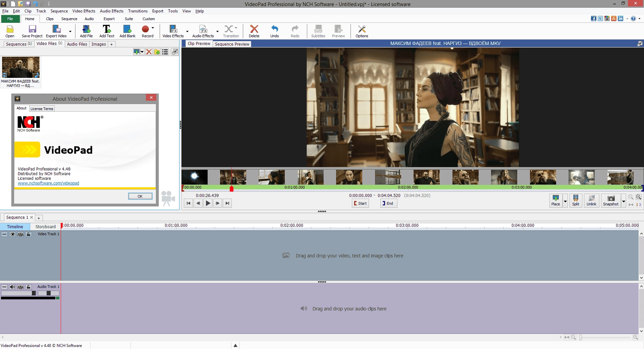Click the help question mark icon
Image resolution: width=644 pixels, height=349 pixels.
tap(633, 19)
